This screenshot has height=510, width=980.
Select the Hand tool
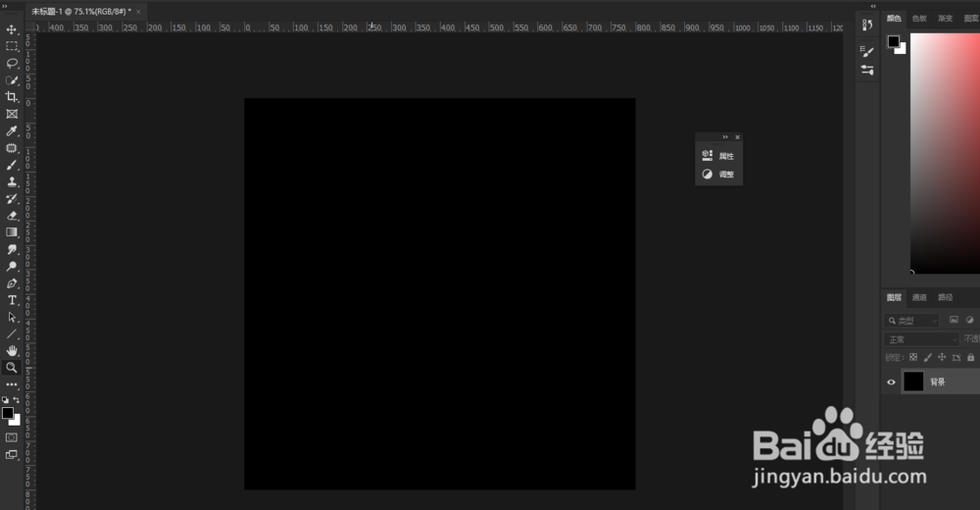tap(11, 350)
